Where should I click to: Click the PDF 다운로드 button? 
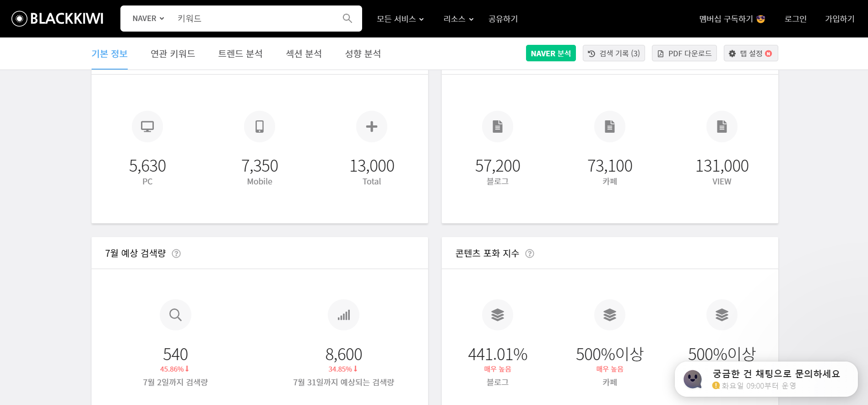pyautogui.click(x=684, y=53)
